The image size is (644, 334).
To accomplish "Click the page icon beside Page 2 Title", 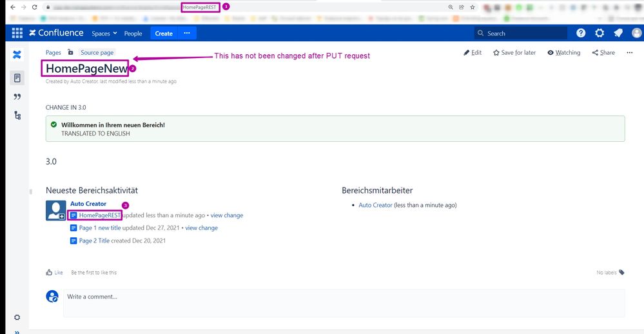I will pyautogui.click(x=73, y=241).
